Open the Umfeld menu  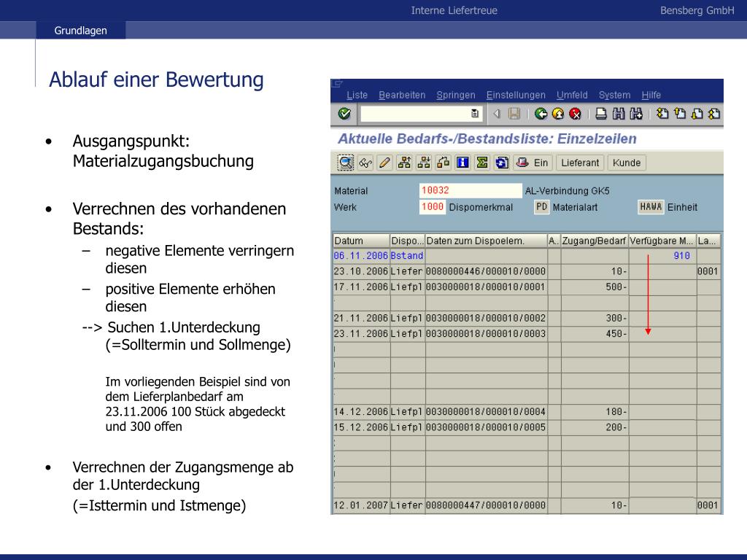[x=572, y=95]
